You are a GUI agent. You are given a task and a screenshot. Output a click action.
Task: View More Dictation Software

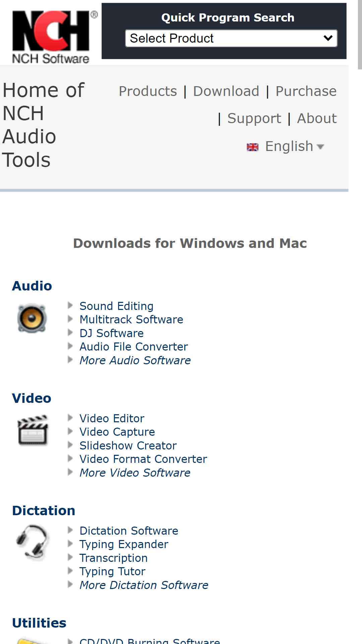(x=144, y=585)
